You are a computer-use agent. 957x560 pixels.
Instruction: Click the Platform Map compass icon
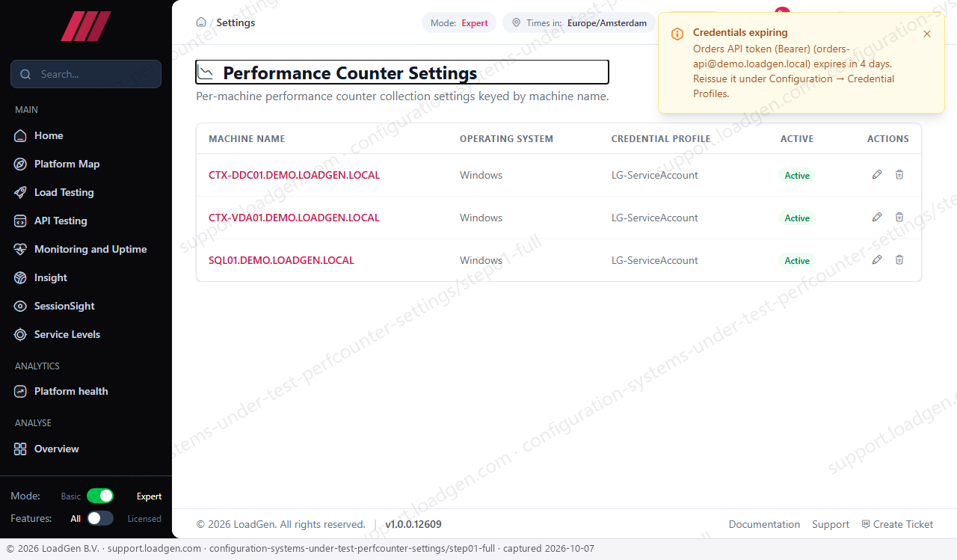(20, 164)
